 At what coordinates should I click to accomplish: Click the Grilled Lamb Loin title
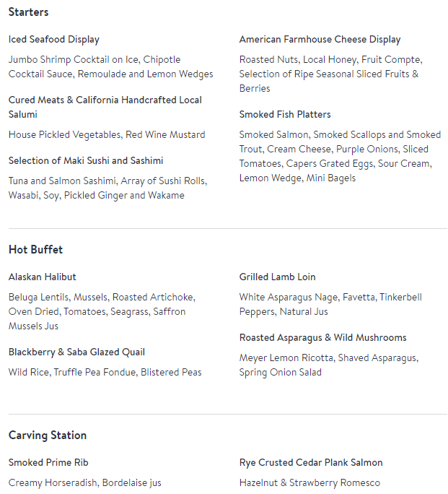tap(277, 277)
